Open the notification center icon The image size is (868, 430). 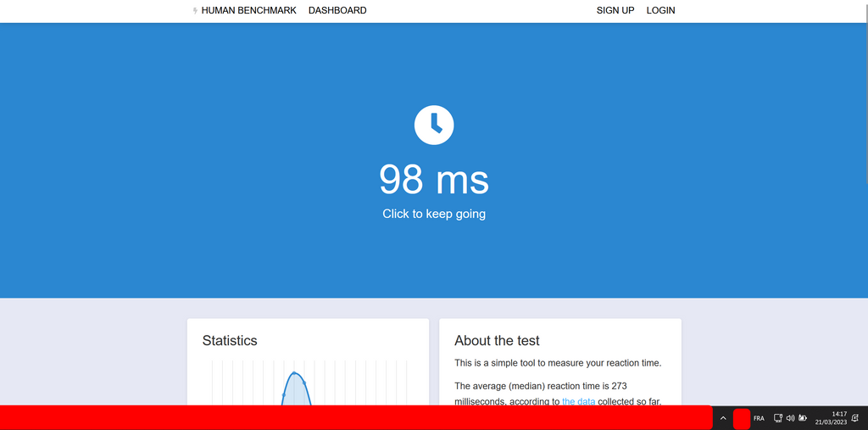coord(855,418)
